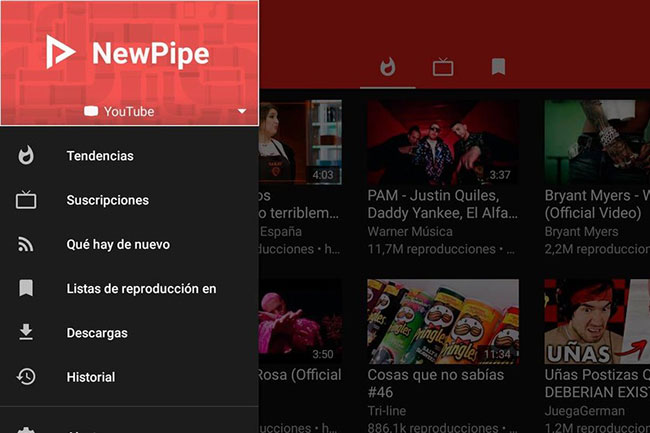
Task: Open Qué hay de nuevo feed
Action: (x=129, y=244)
